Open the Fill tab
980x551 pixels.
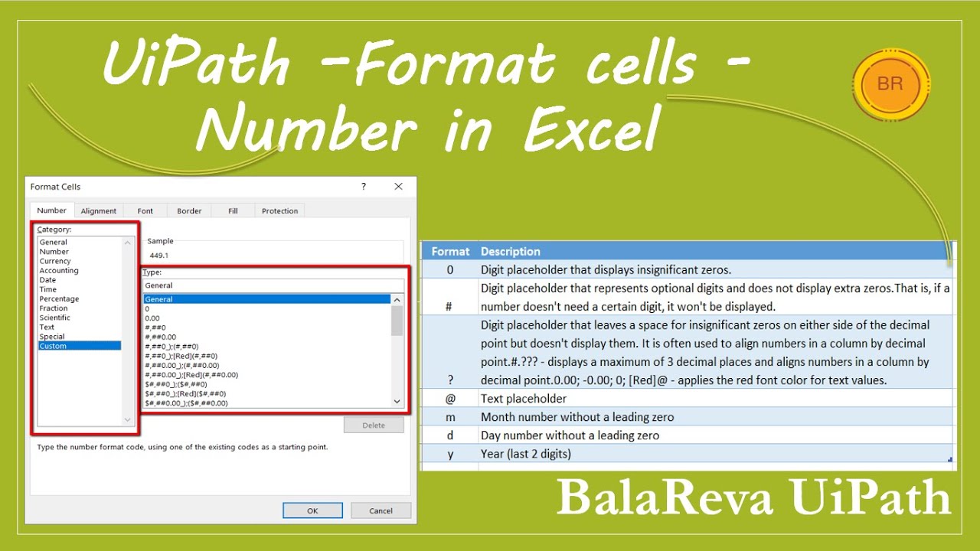(x=233, y=211)
